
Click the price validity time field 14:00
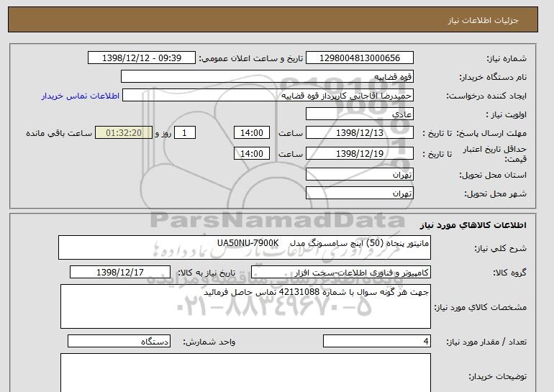click(252, 154)
